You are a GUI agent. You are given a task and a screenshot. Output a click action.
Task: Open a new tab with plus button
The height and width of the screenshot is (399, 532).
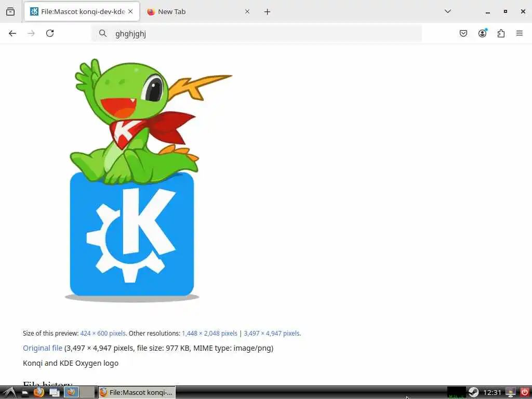tap(268, 12)
